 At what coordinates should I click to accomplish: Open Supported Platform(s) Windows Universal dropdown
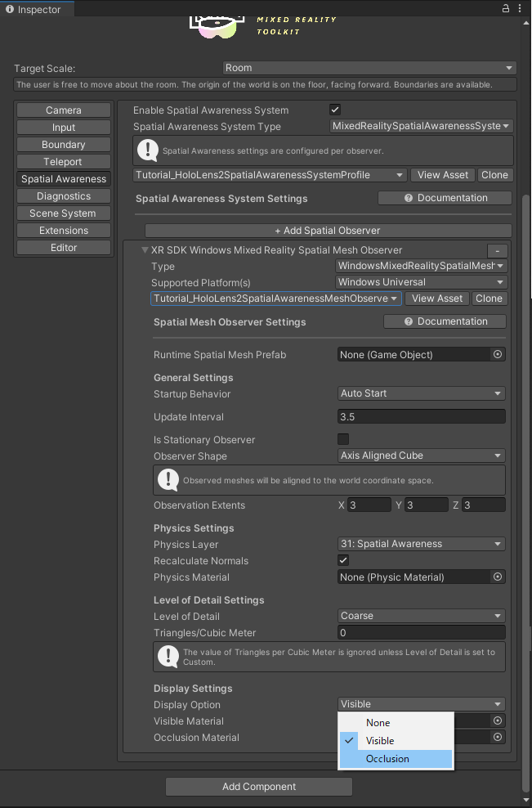[x=422, y=282]
